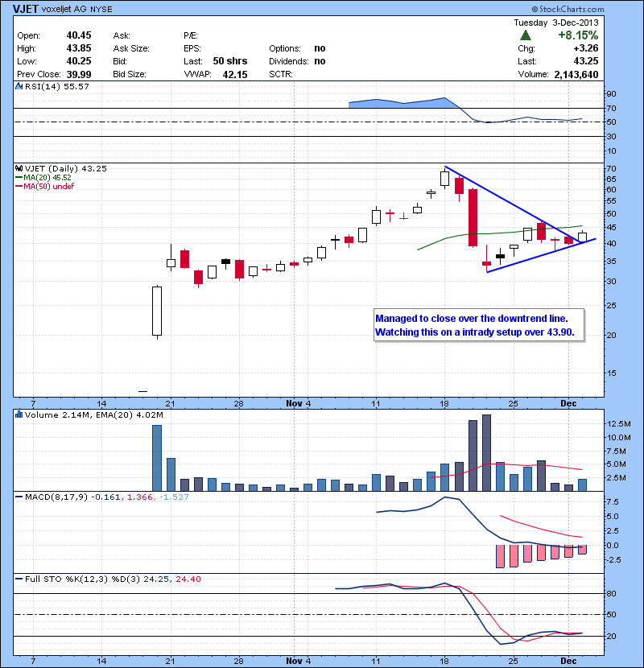Click the VWAP value 42.15
This screenshot has height=668, width=644.
point(235,74)
